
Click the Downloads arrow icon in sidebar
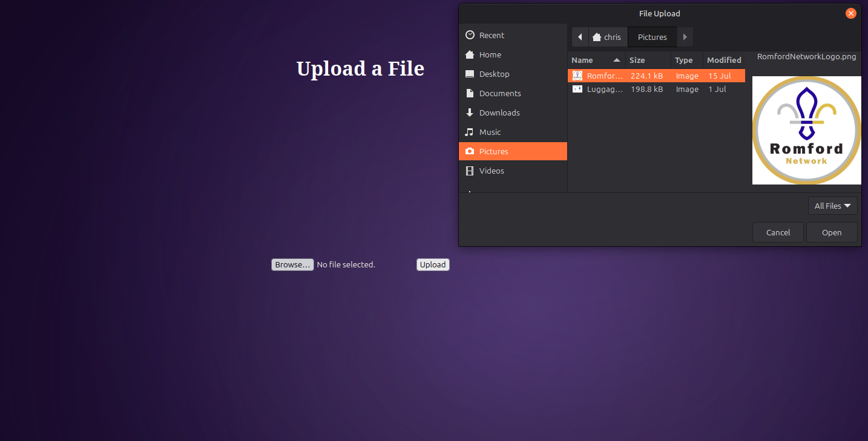click(x=470, y=113)
